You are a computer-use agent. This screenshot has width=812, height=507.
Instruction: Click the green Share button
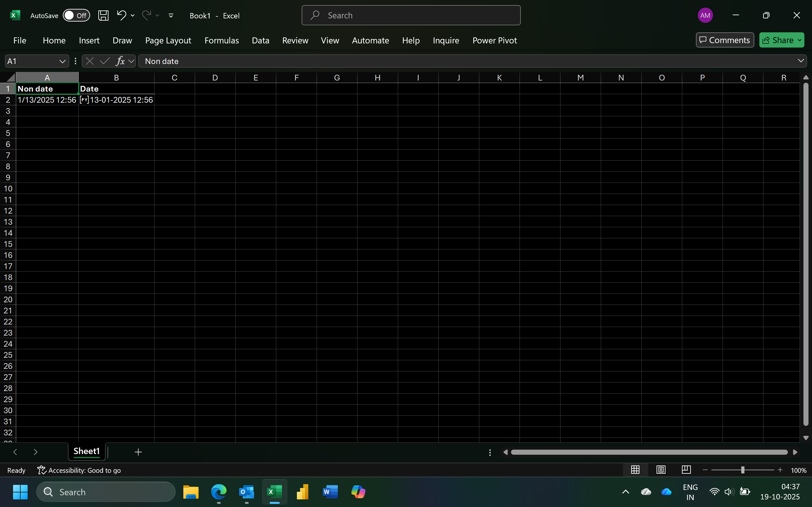click(778, 40)
